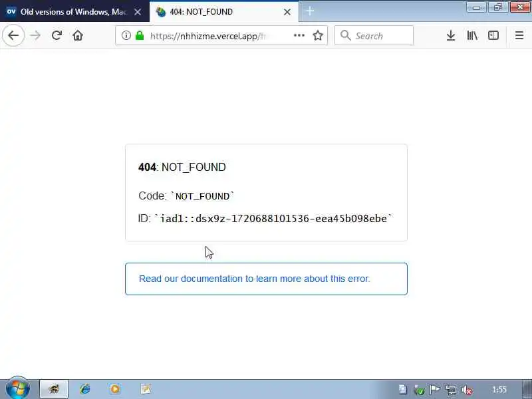This screenshot has height=399, width=532.
Task: Go back to the previous page
Action: [x=13, y=35]
